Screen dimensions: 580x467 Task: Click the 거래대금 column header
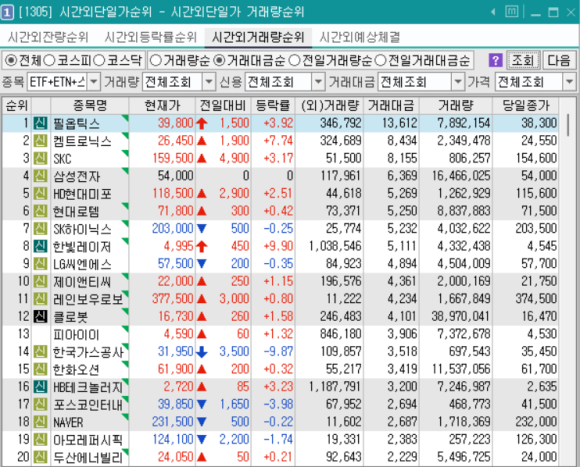391,106
